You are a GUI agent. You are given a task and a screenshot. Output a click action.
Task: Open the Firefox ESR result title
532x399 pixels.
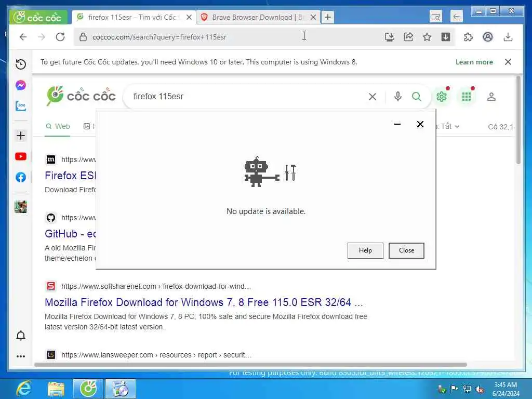pyautogui.click(x=71, y=176)
